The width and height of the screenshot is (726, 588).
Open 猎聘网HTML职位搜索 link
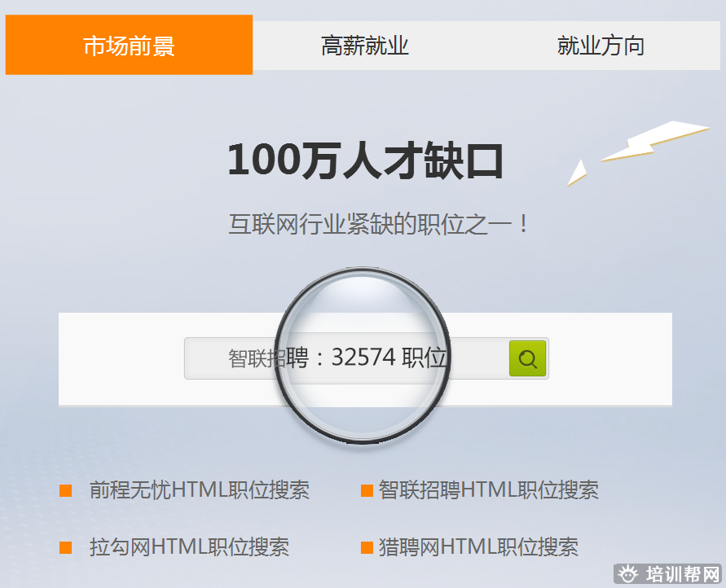478,546
